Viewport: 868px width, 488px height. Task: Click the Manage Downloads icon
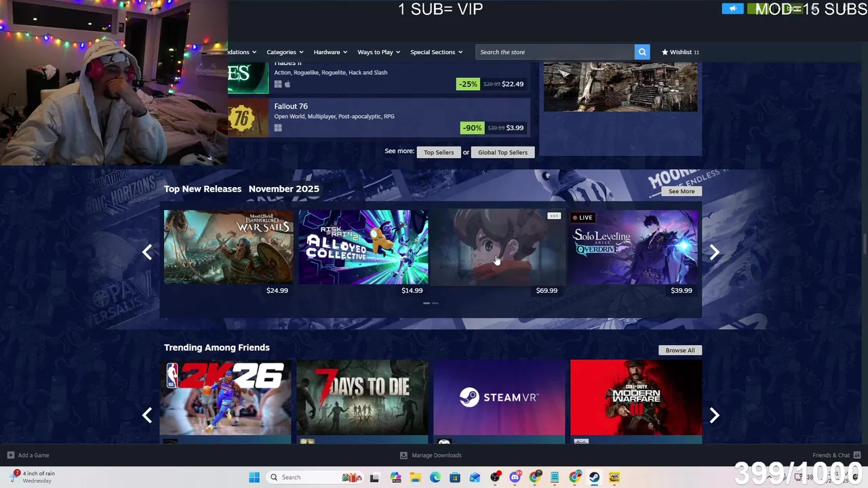click(x=403, y=455)
